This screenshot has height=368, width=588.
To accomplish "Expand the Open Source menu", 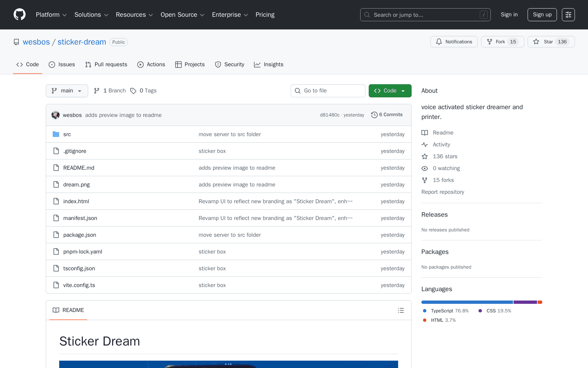I will (x=183, y=15).
